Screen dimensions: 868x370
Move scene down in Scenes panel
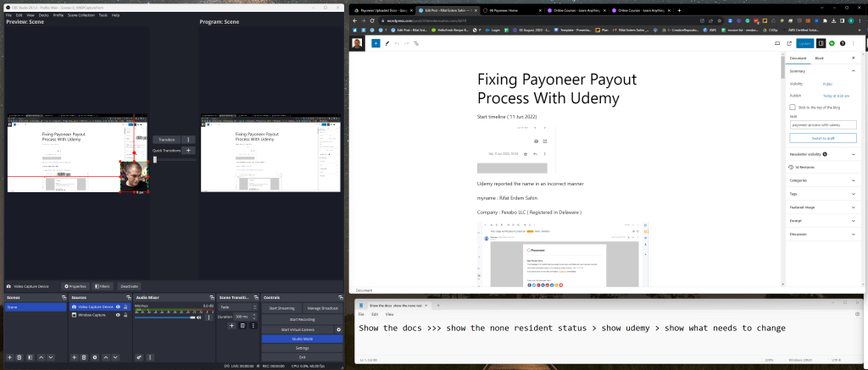coord(51,357)
